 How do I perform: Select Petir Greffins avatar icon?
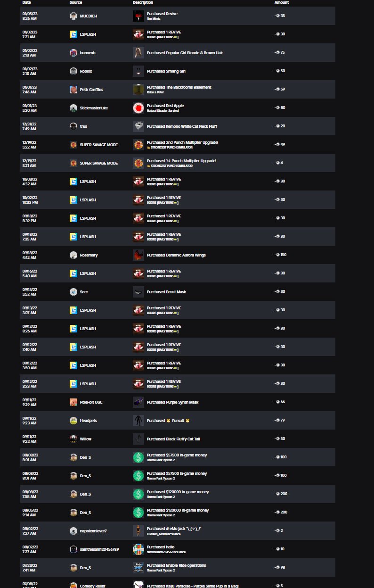tap(73, 90)
